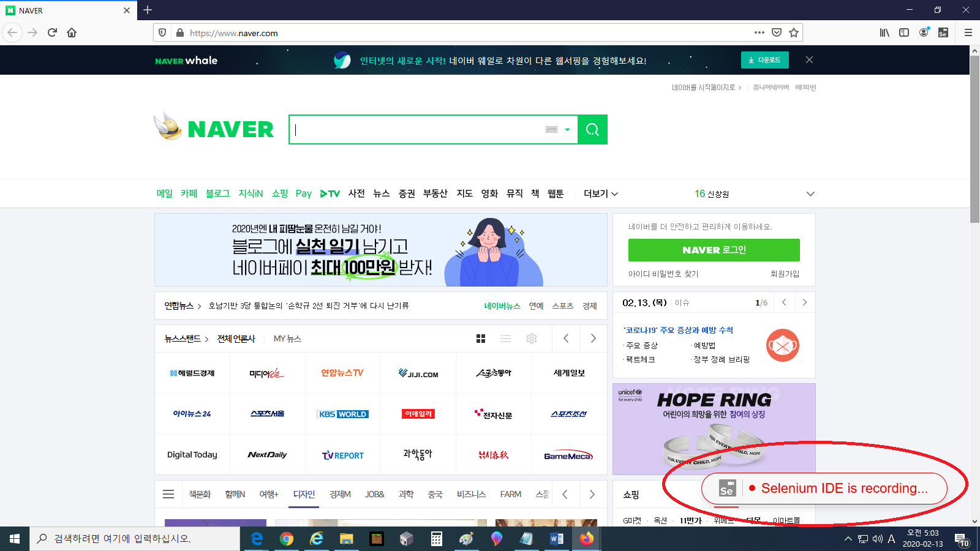
Task: Select the 디자인 topic tab
Action: tap(304, 494)
